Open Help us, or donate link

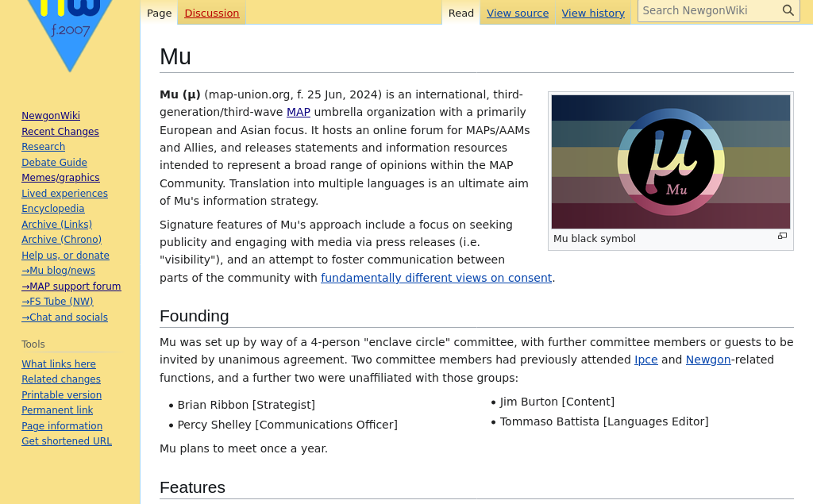[x=65, y=255]
